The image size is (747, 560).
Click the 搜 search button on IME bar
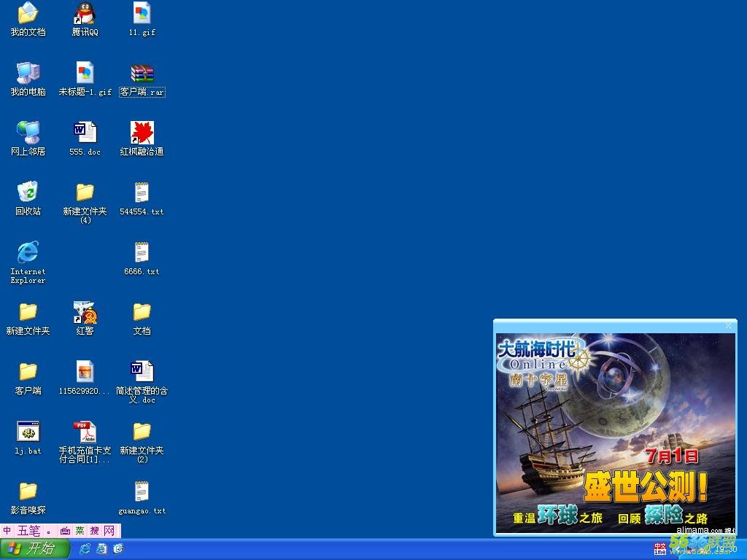pyautogui.click(x=94, y=531)
